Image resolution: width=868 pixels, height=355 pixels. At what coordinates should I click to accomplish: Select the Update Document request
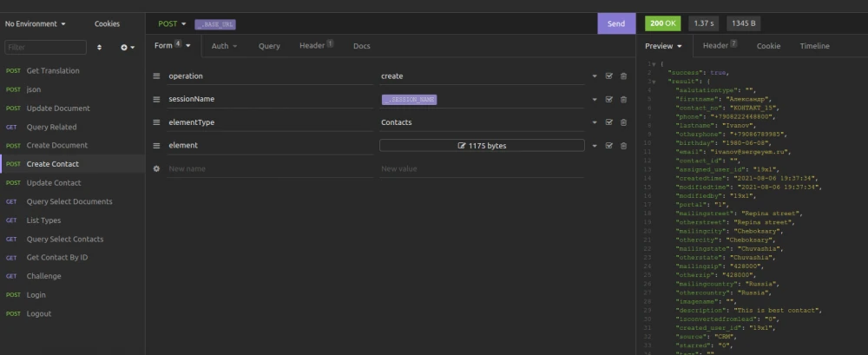[x=73, y=108]
